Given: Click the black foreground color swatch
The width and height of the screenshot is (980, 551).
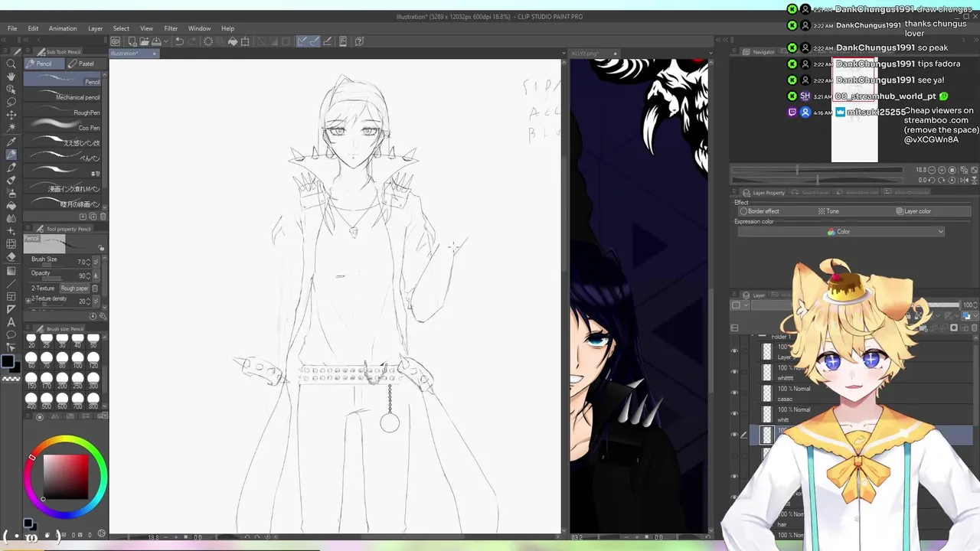Looking at the screenshot, I should tap(8, 361).
